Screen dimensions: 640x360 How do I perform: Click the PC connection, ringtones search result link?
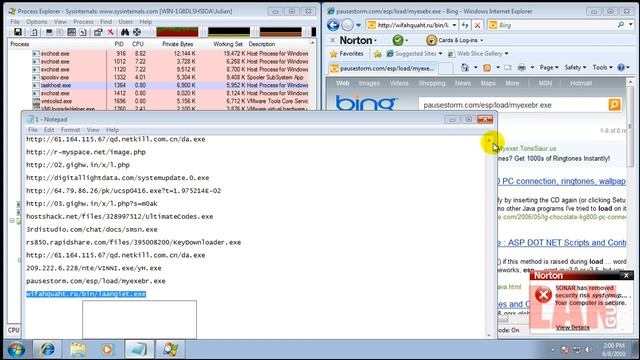[561, 181]
